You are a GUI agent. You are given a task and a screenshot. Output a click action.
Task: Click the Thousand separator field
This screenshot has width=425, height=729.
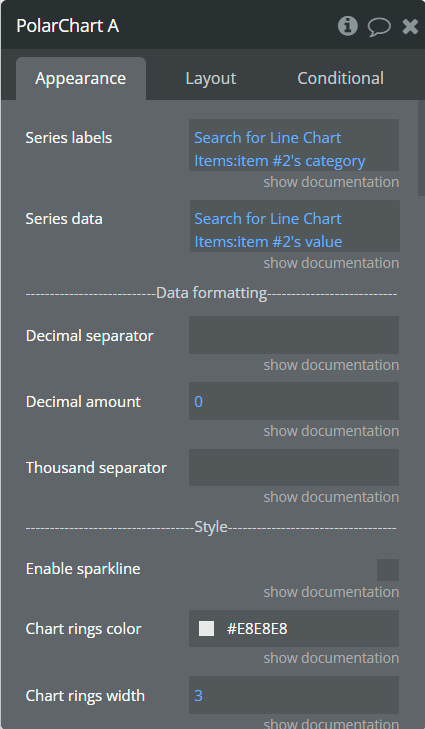[x=294, y=467]
